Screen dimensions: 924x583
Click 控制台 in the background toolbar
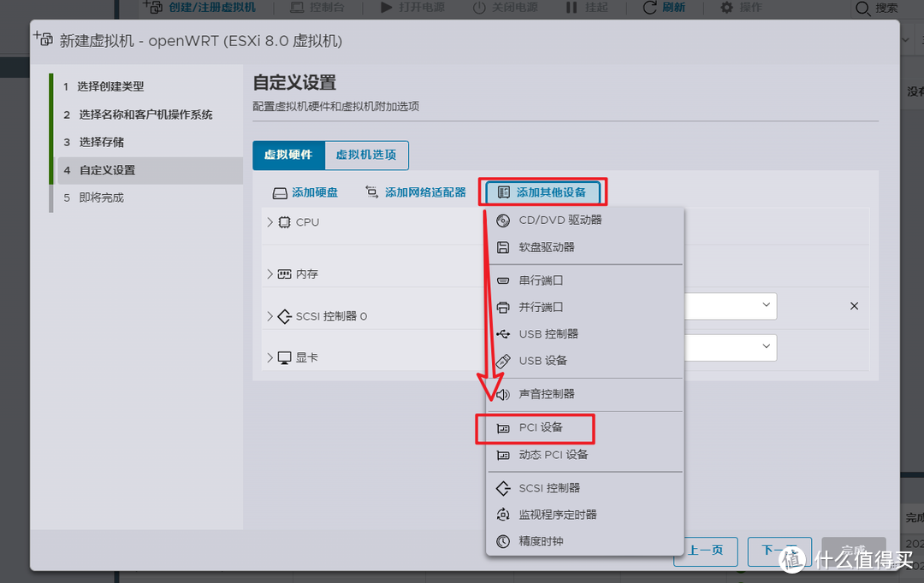pyautogui.click(x=317, y=8)
